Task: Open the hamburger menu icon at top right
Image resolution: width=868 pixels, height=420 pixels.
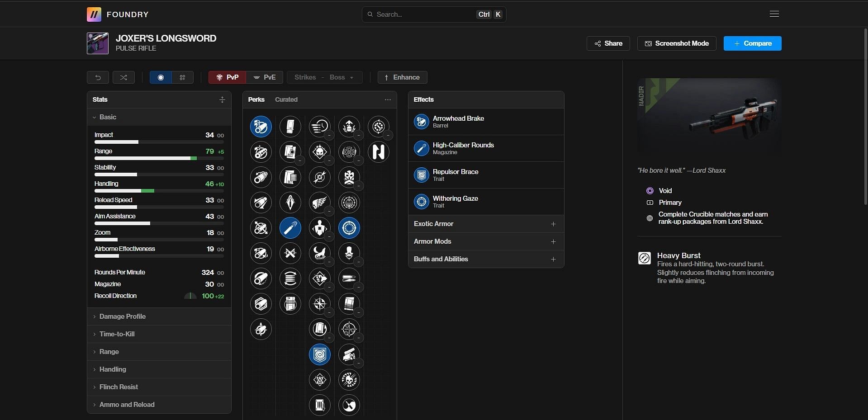Action: click(x=774, y=14)
